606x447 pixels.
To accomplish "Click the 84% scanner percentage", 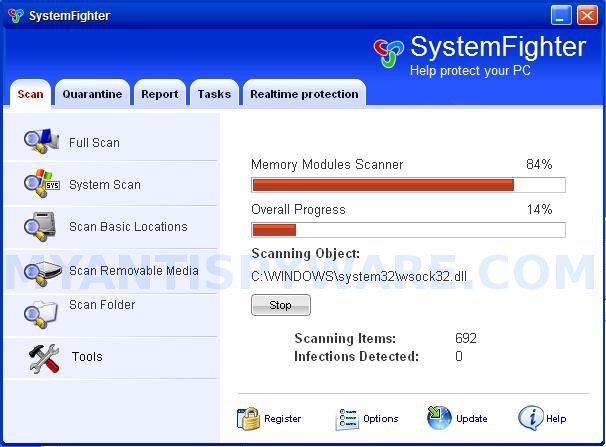I will [539, 164].
